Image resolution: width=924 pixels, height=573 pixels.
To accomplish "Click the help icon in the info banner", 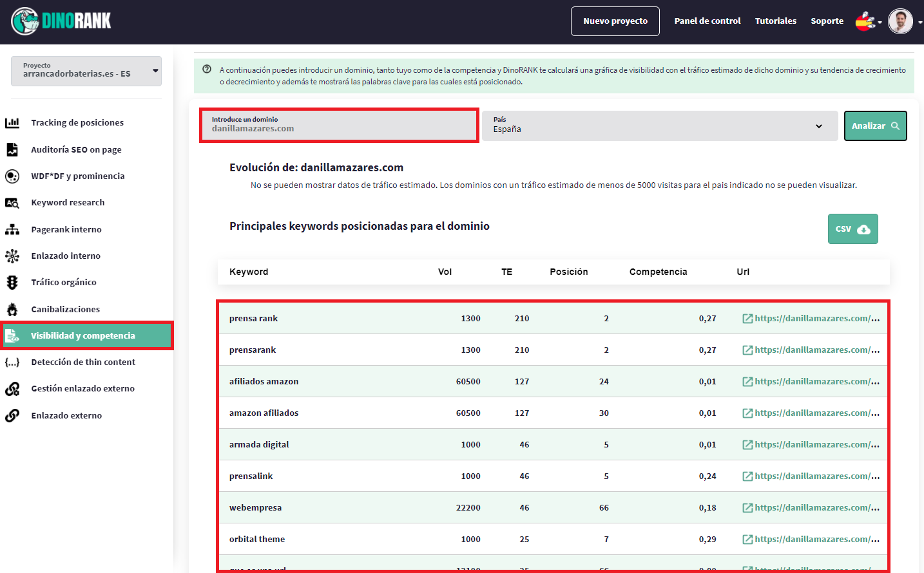I will [x=207, y=69].
